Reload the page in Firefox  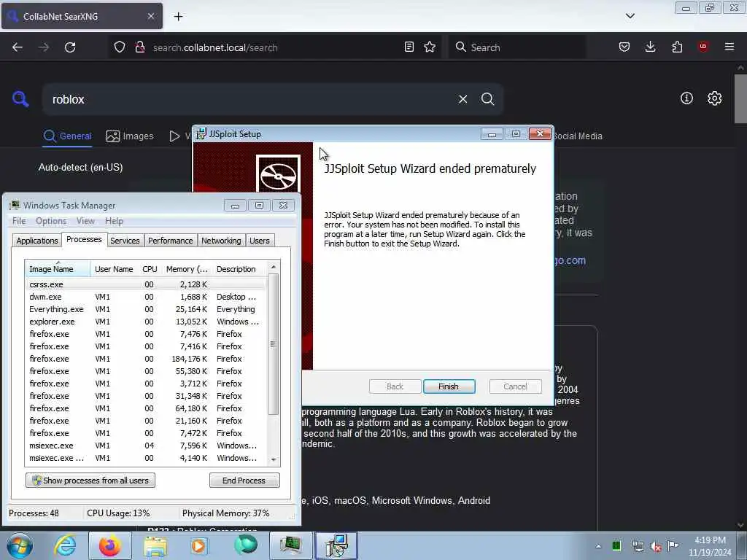click(x=70, y=47)
